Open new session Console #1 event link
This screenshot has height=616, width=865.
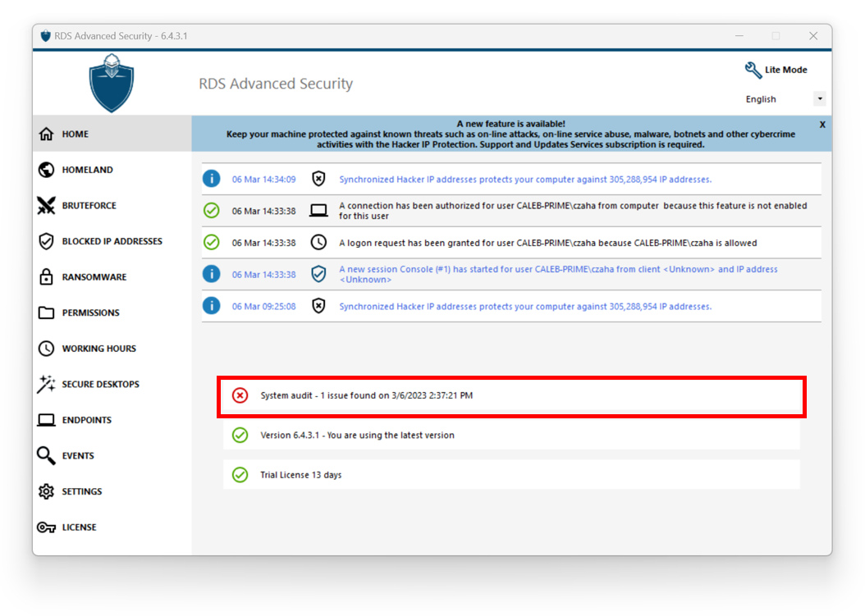coord(558,274)
